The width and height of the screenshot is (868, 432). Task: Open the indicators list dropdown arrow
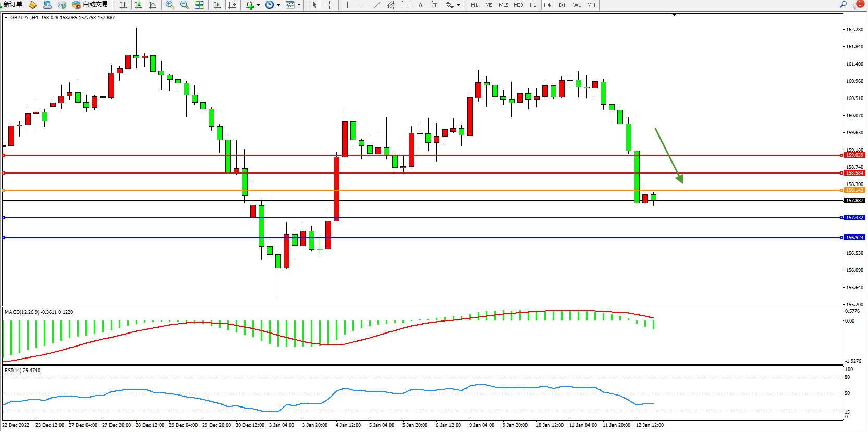[x=258, y=5]
